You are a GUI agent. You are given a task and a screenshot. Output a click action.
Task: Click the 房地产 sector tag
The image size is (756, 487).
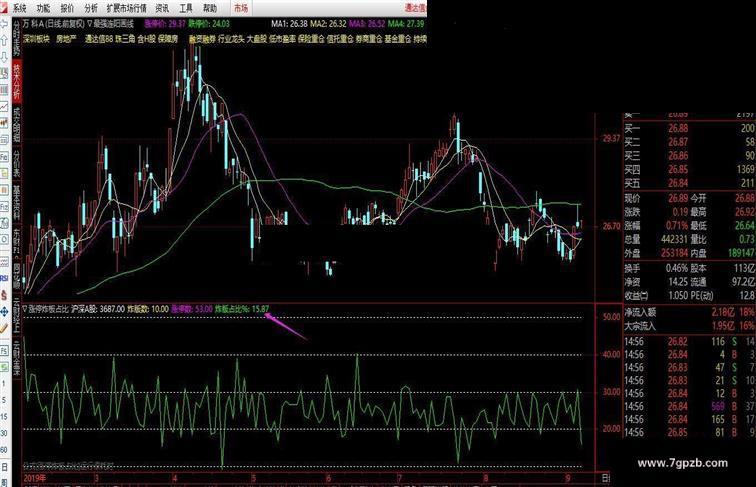66,39
